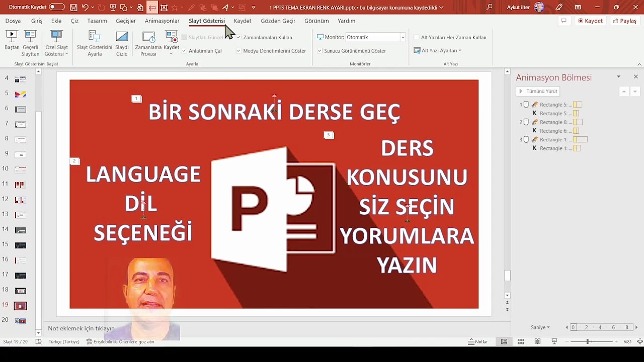
Task: Open file name save-location dropdown in title
Action: (441, 8)
